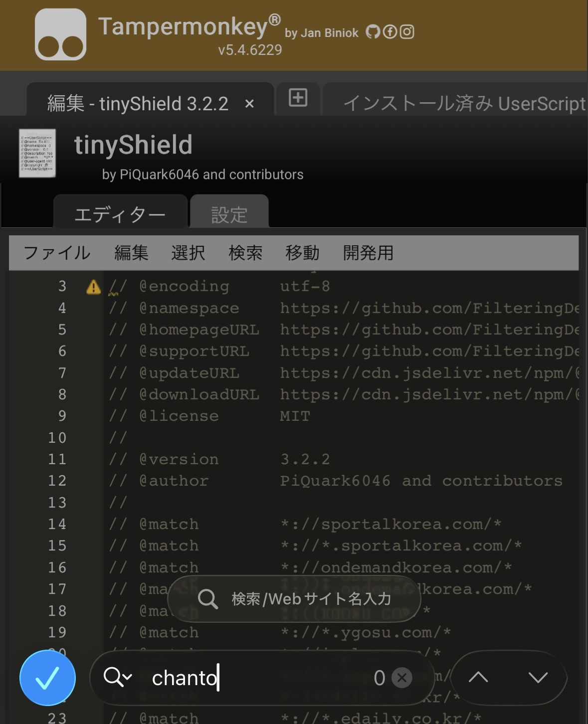Go to previous search match arrow
The image size is (588, 724).
pyautogui.click(x=478, y=677)
